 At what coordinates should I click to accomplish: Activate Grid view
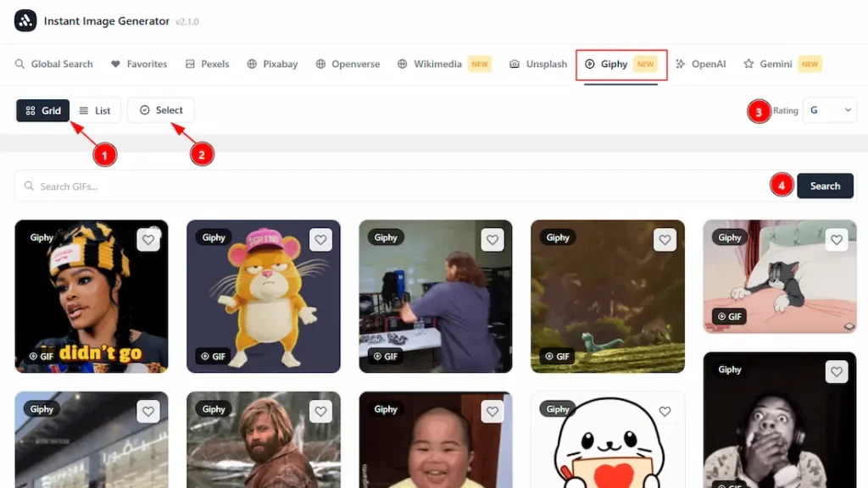point(42,110)
